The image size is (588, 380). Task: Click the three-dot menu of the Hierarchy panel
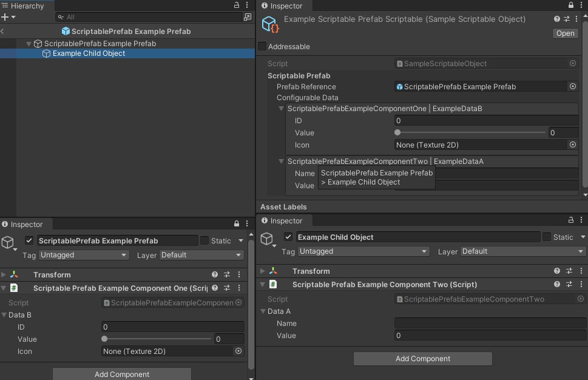pyautogui.click(x=246, y=5)
